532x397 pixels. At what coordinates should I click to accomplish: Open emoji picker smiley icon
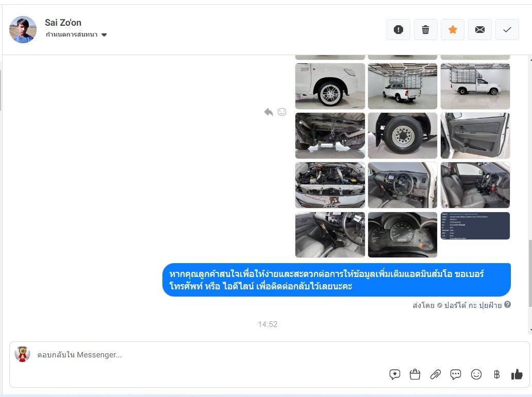coord(476,374)
